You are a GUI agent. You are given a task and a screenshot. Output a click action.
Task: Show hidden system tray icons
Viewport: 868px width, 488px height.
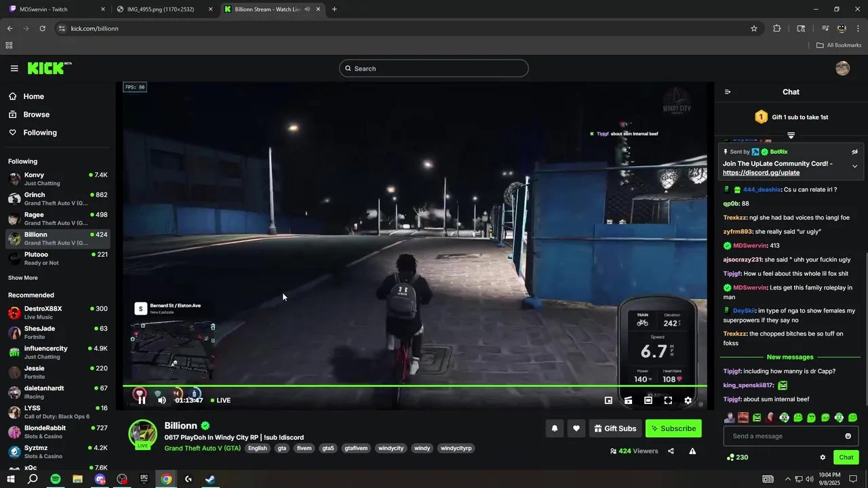787,479
